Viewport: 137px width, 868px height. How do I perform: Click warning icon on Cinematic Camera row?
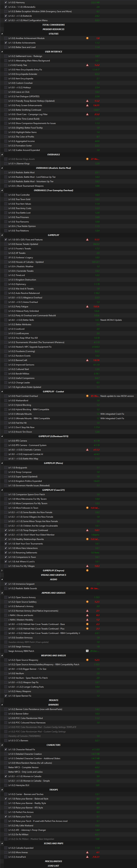[x=87, y=450]
